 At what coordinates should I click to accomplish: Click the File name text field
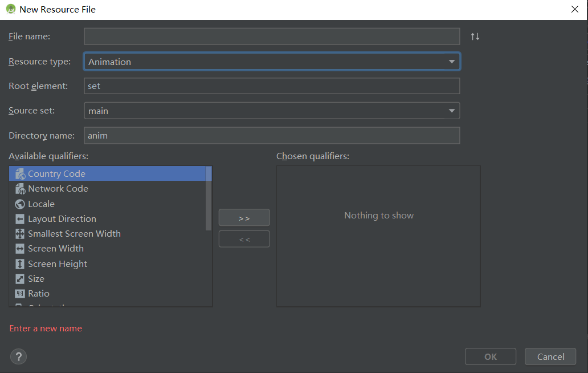tap(272, 37)
